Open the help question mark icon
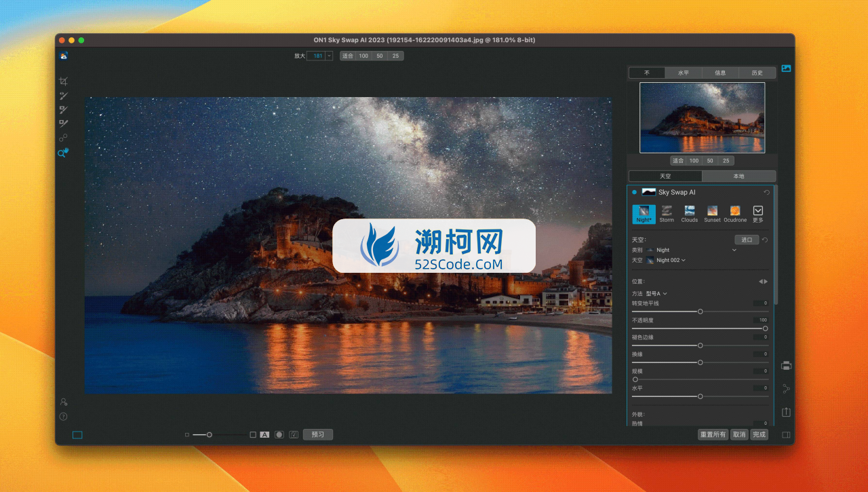The image size is (868, 492). click(x=63, y=417)
